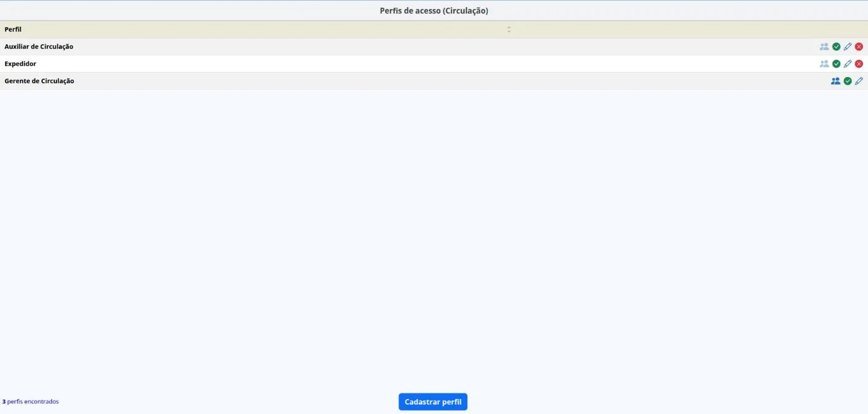The image size is (868, 414).
Task: Delete the Expedidor profile
Action: [859, 64]
